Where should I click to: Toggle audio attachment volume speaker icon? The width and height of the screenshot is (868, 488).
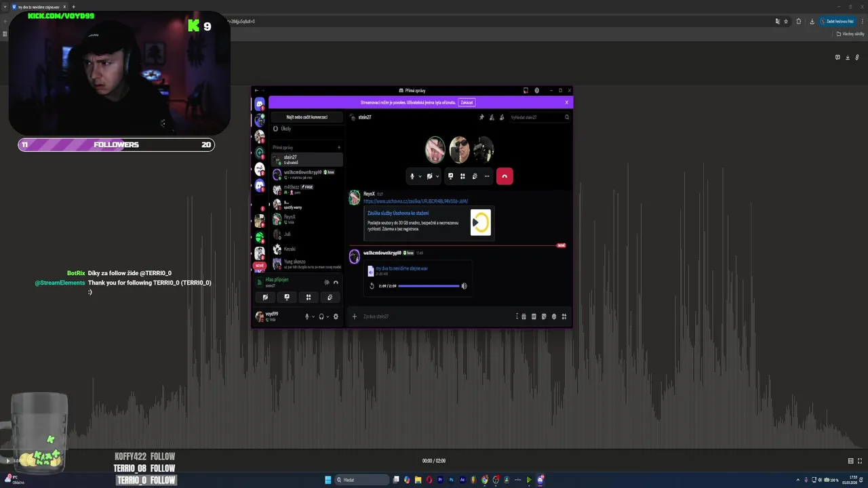click(x=464, y=286)
